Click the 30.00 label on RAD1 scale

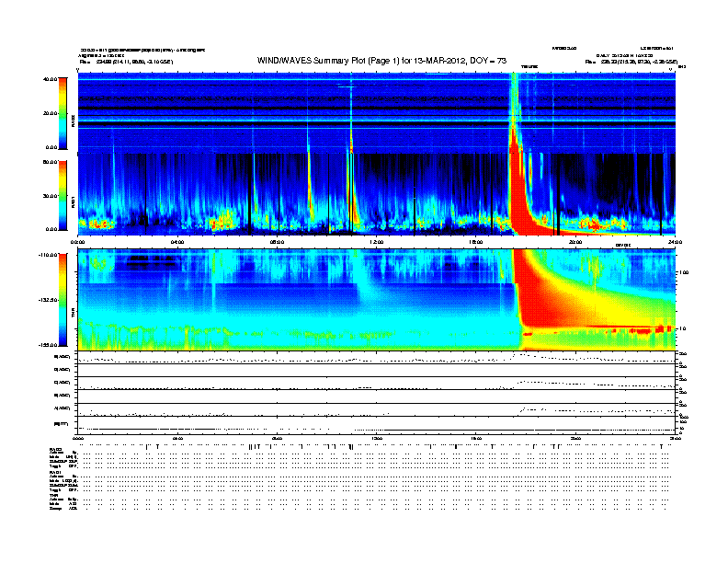(x=51, y=196)
